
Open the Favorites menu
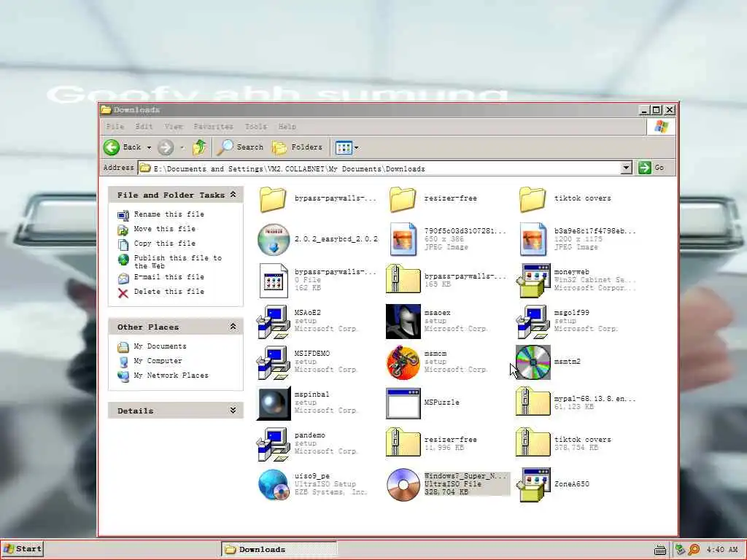(x=214, y=127)
